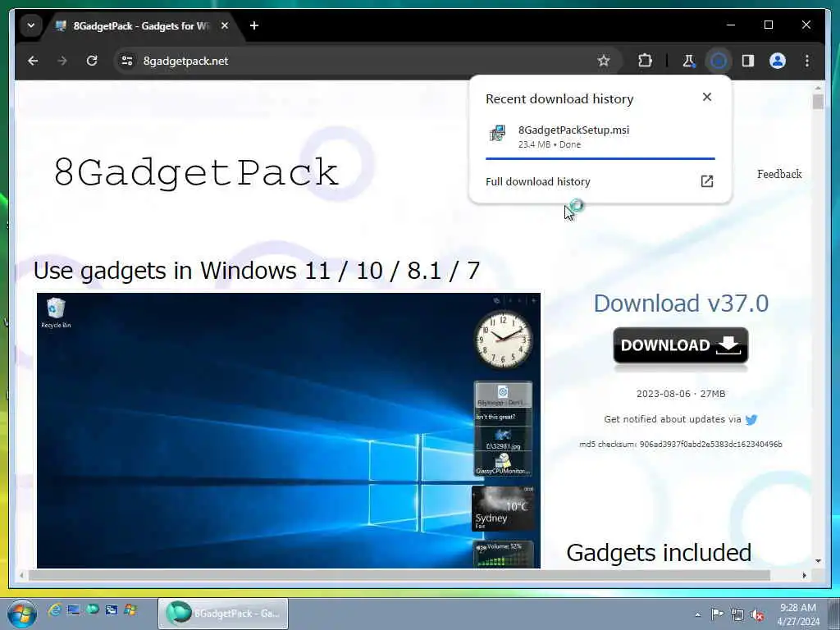This screenshot has height=630, width=840.
Task: Open the Twitter bird icon
Action: coord(751,419)
